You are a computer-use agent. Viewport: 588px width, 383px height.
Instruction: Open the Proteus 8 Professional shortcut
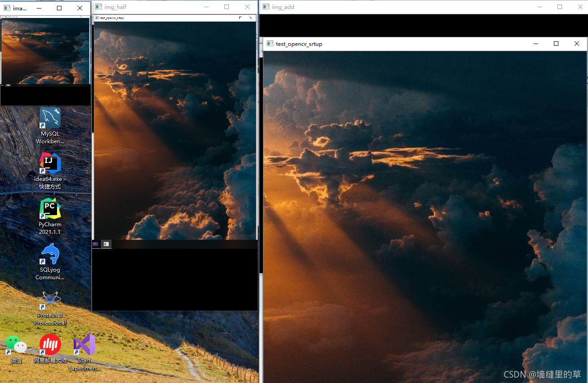[x=50, y=308]
